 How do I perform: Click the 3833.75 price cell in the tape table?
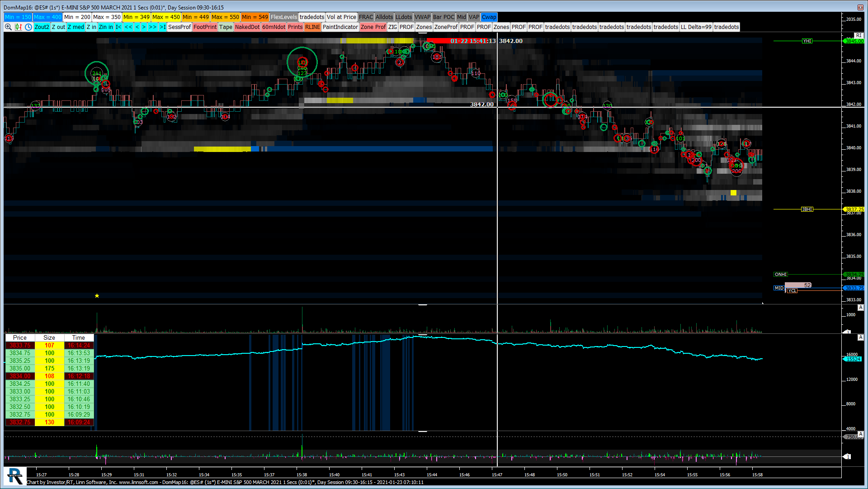[20, 346]
